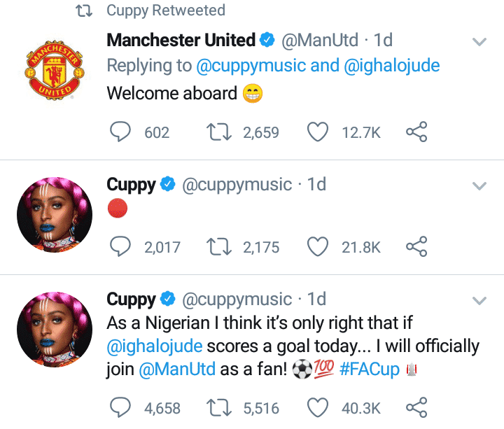Image resolution: width=504 pixels, height=429 pixels.
Task: Share Cuppy's FACup fan tweet
Action: coord(416,407)
